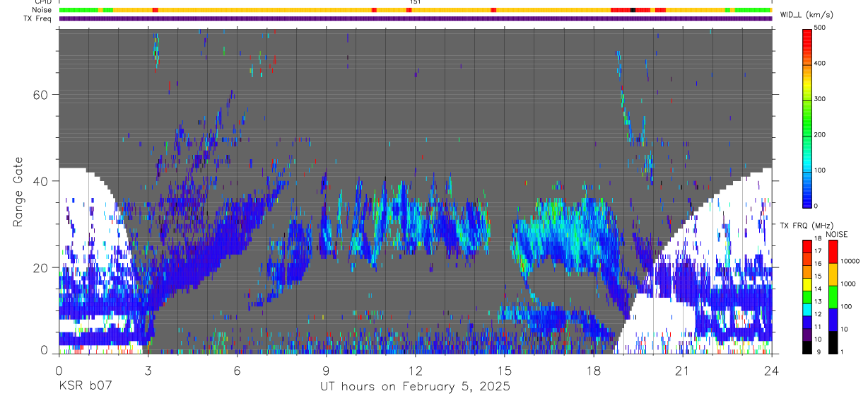Click the x-axis tick label '12'
This screenshot has width=868, height=401.
click(x=415, y=371)
